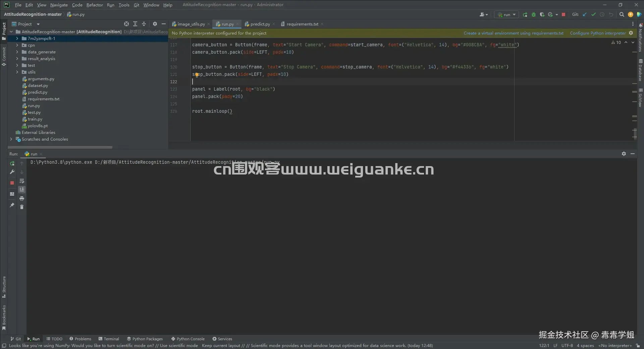Open Run panel settings gear
Image resolution: width=644 pixels, height=349 pixels.
coord(624,154)
